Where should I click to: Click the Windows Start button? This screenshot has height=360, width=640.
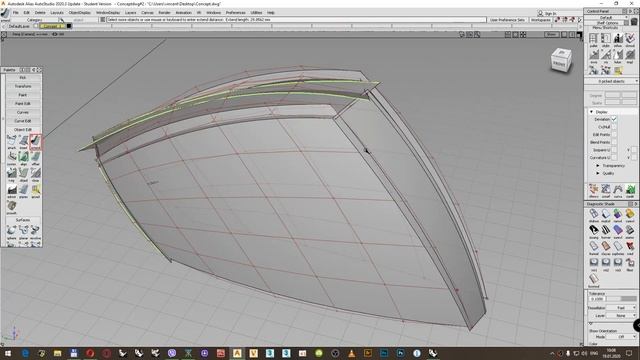click(8, 353)
